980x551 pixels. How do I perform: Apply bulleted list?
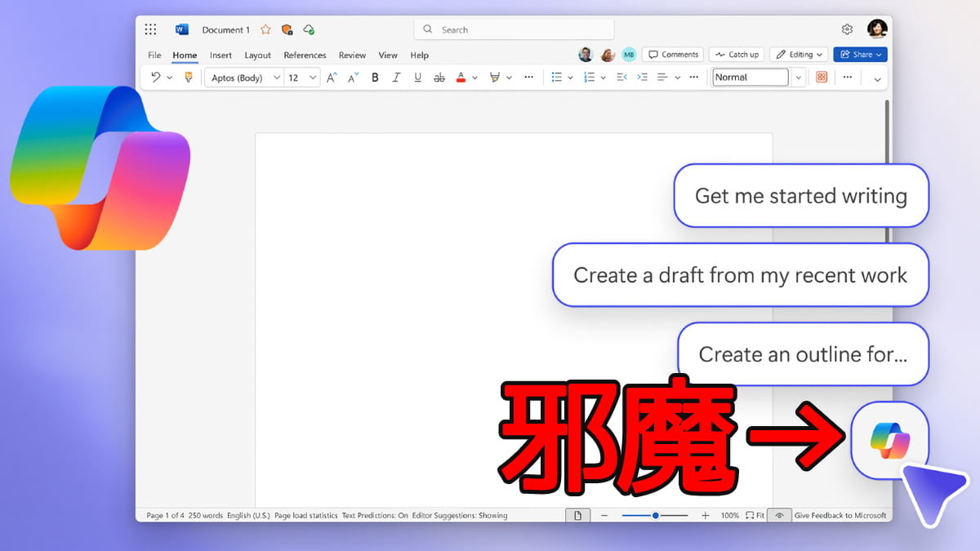(557, 78)
